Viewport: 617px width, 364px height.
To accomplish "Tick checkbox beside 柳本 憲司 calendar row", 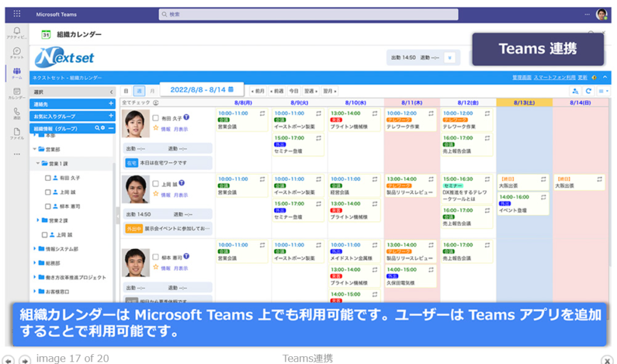I will tap(156, 257).
